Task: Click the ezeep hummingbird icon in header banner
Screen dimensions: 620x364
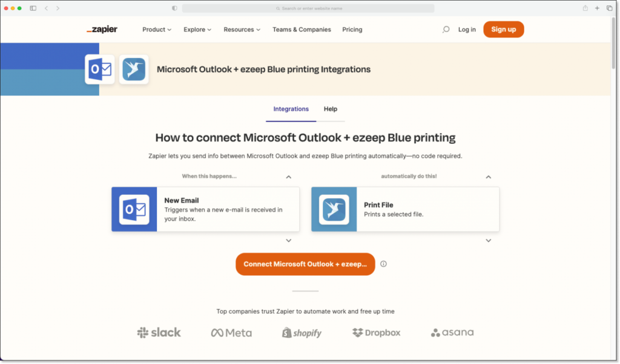Action: point(134,70)
